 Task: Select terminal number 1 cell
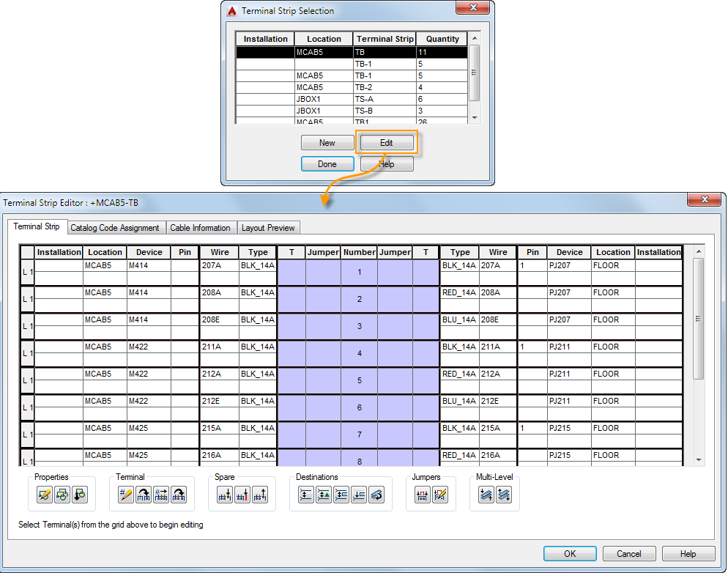click(359, 272)
